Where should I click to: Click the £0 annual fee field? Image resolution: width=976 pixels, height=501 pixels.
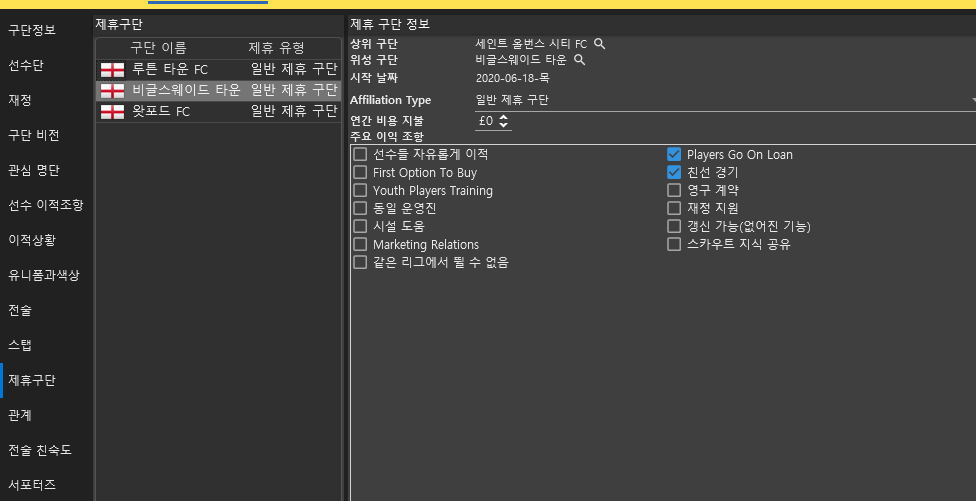[x=486, y=121]
